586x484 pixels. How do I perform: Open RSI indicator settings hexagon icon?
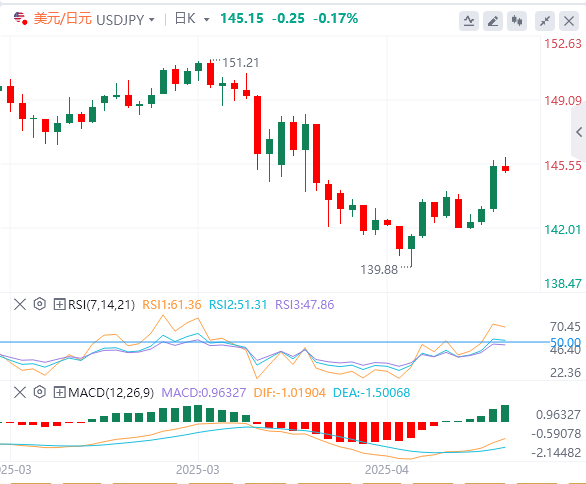coord(40,304)
